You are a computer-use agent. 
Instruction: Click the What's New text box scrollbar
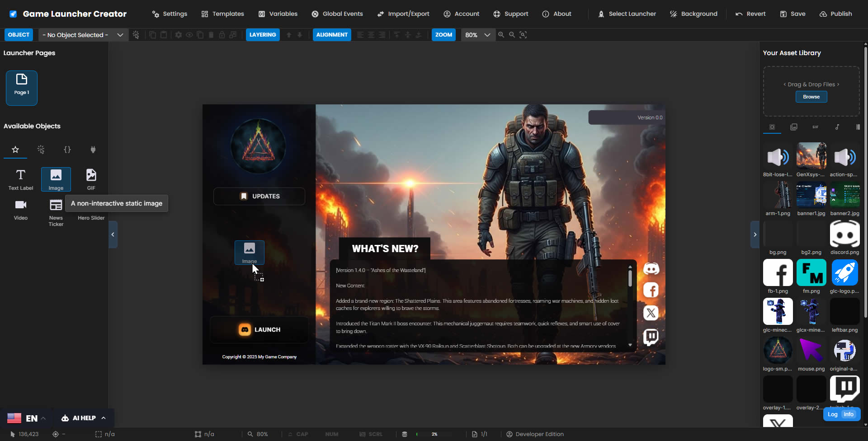(630, 278)
